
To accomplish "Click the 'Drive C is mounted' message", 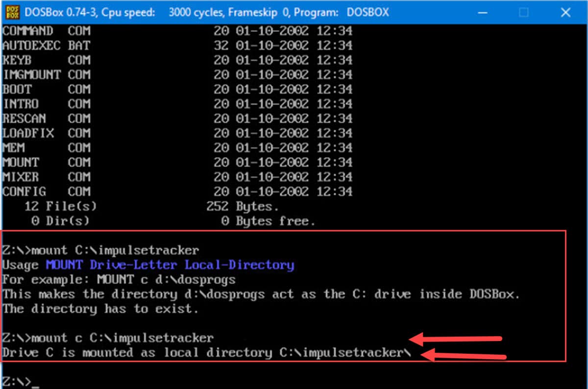I will coord(206,353).
